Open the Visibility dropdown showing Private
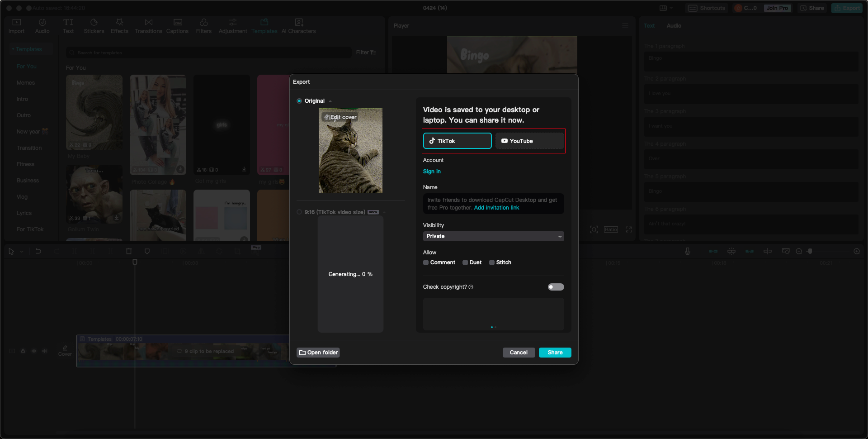Screen dimensions: 868x439 click(494, 236)
